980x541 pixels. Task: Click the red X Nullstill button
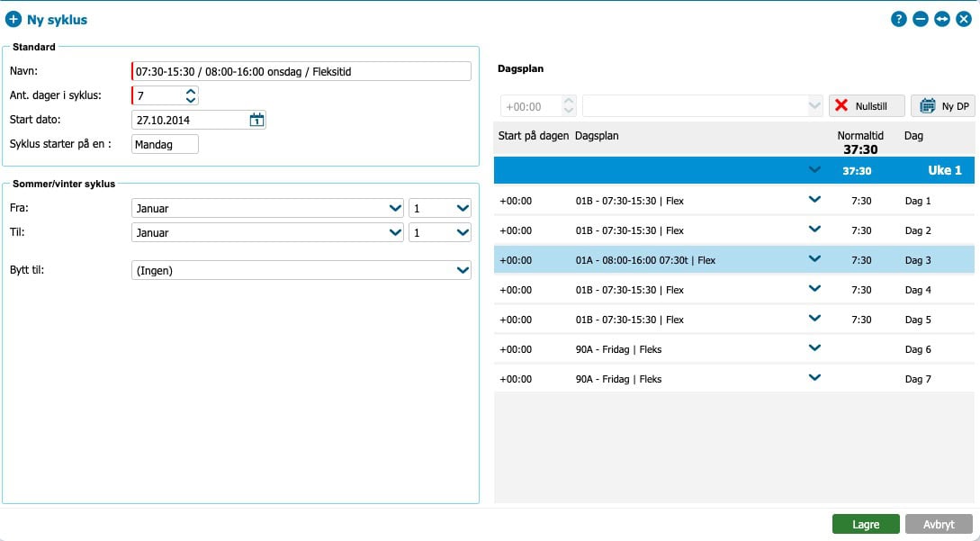point(867,106)
